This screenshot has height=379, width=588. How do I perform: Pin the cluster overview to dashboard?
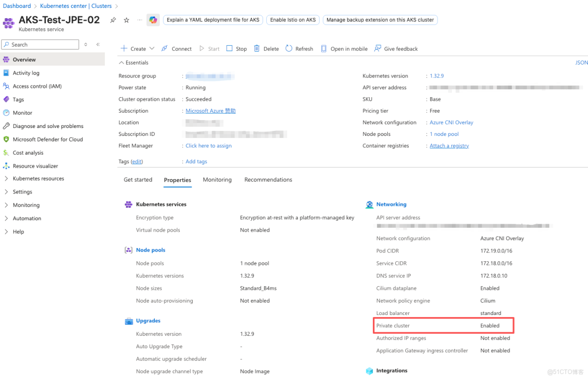point(113,20)
